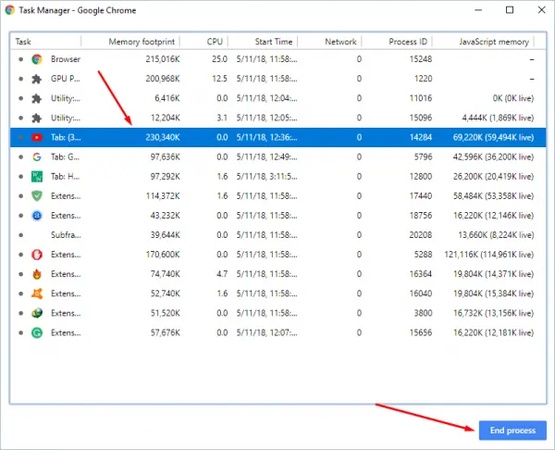555x450 pixels.
Task: Click JavaScript memory 42,596K (36,200K live)
Action: (x=493, y=157)
